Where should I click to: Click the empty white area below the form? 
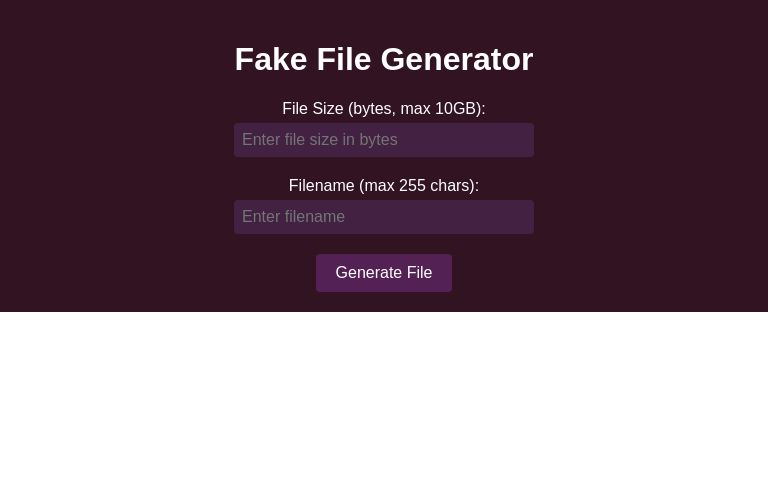click(x=383, y=400)
